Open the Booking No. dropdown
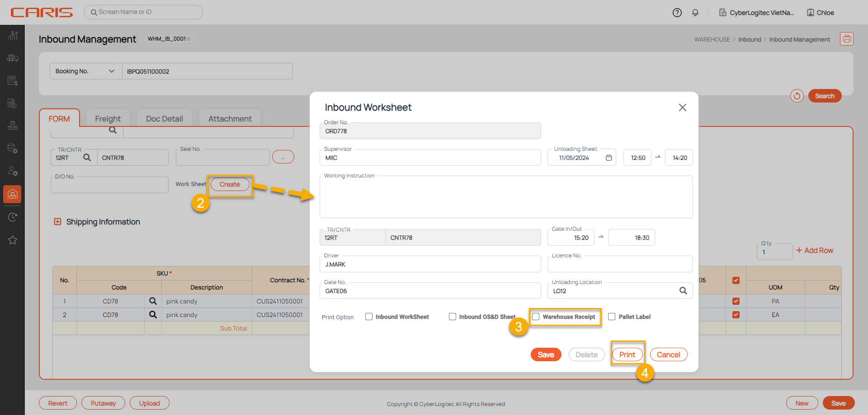Screen dimensions: 868x415 point(86,71)
